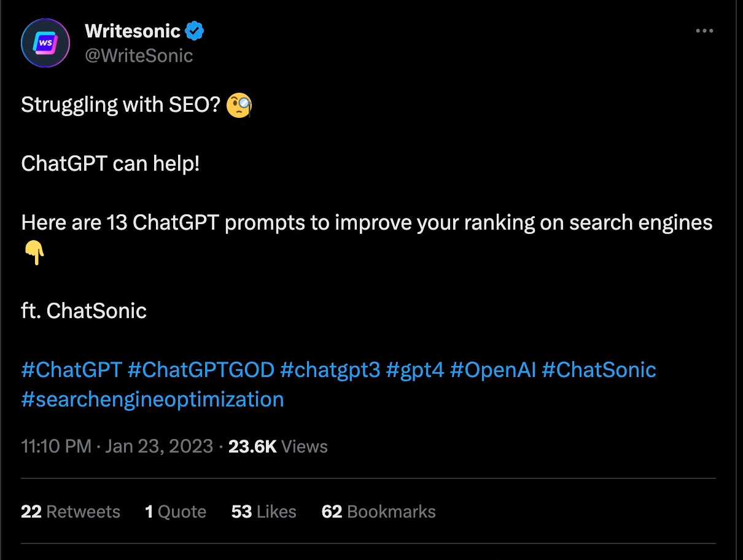
Task: Click the @WriteSonic handle
Action: coord(139,56)
